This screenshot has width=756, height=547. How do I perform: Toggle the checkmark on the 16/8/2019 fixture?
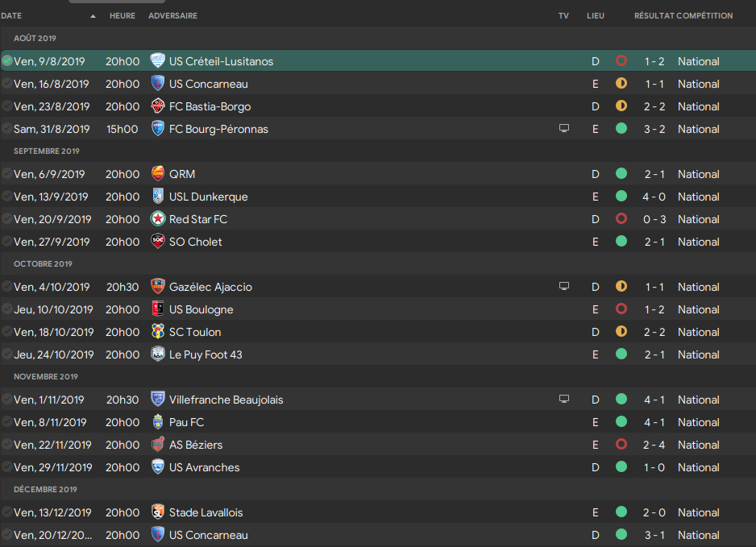click(x=6, y=83)
